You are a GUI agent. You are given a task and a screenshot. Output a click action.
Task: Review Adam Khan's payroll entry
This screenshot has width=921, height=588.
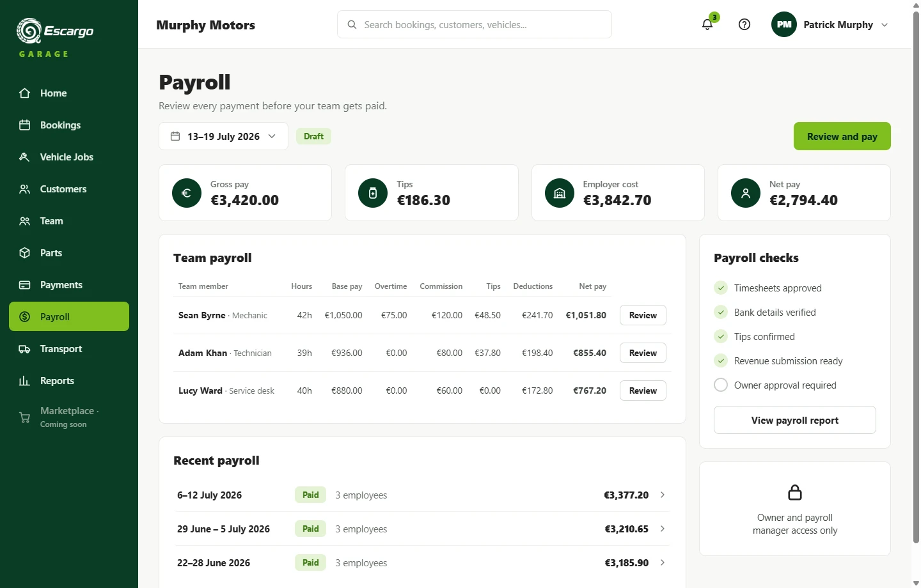click(x=643, y=353)
